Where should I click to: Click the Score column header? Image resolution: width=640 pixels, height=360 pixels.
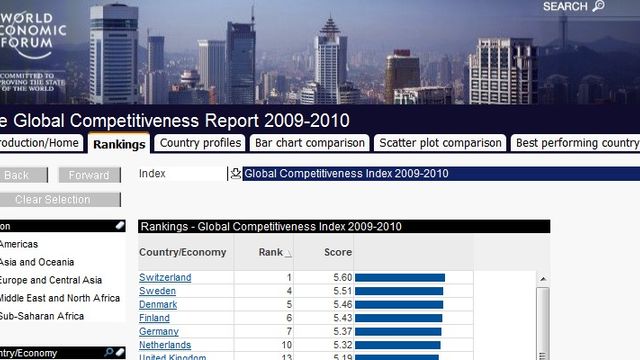[338, 252]
